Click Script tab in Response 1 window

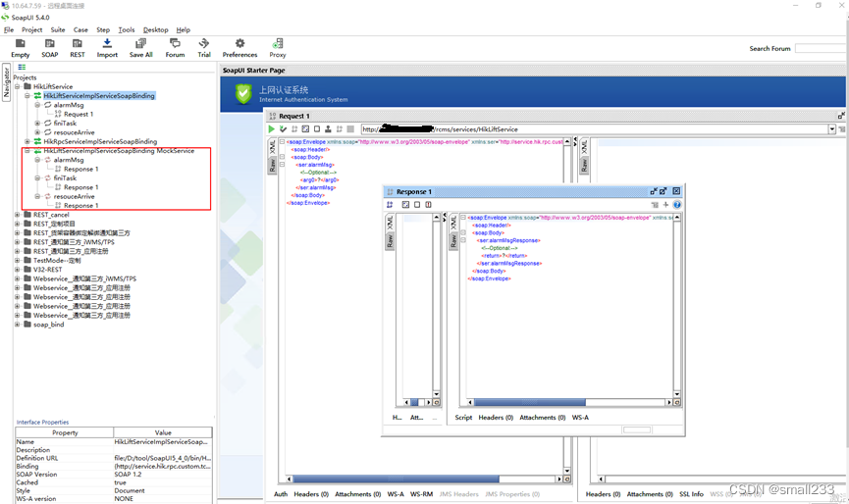[x=463, y=417]
